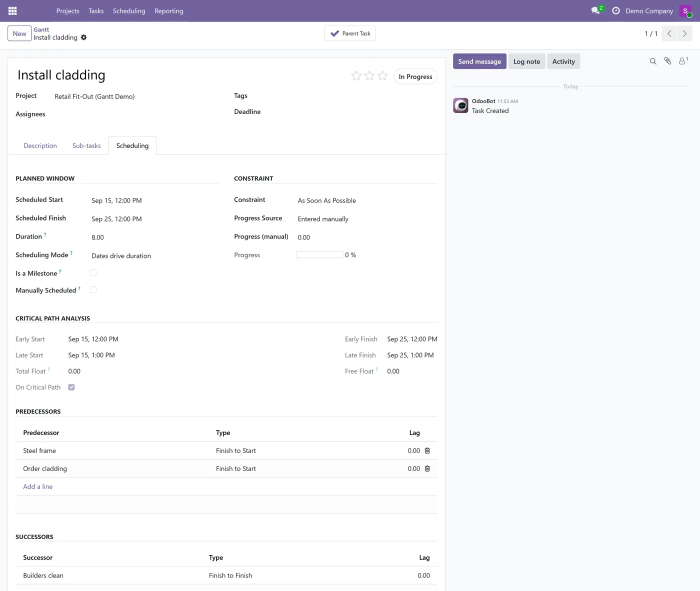Switch to the Description tab
700x591 pixels.
pos(40,145)
